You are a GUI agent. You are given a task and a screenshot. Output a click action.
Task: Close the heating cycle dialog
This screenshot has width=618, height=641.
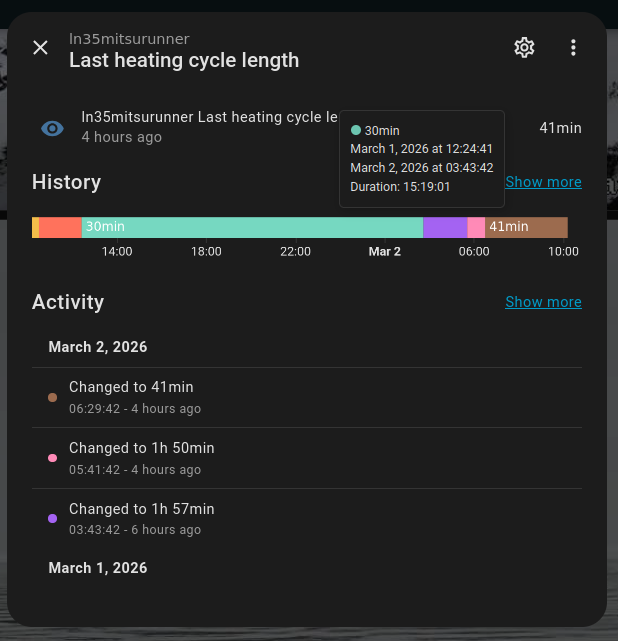coord(40,47)
